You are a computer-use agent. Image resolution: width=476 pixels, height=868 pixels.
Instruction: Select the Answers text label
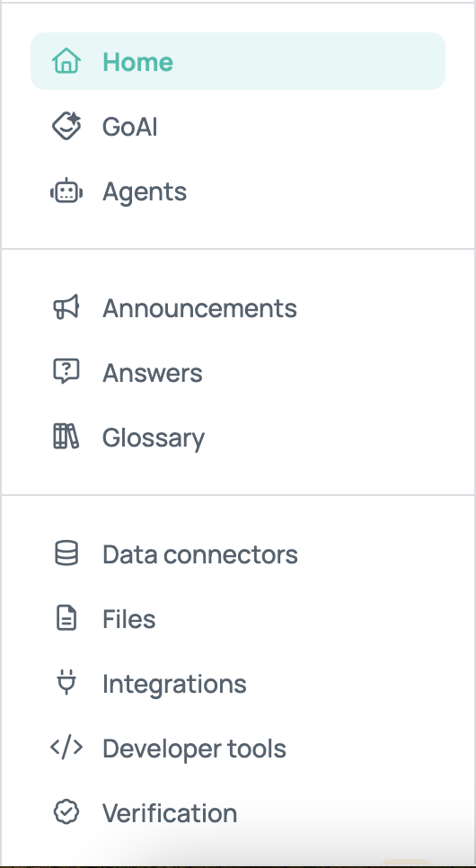(x=153, y=373)
